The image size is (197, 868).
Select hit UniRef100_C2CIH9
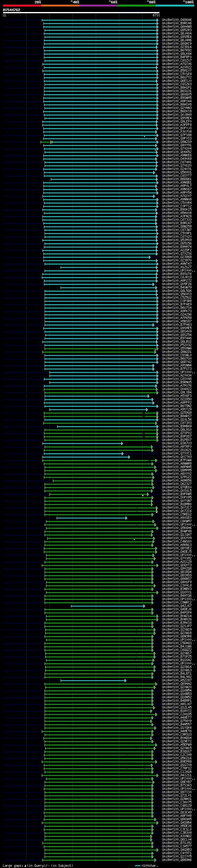point(177,755)
